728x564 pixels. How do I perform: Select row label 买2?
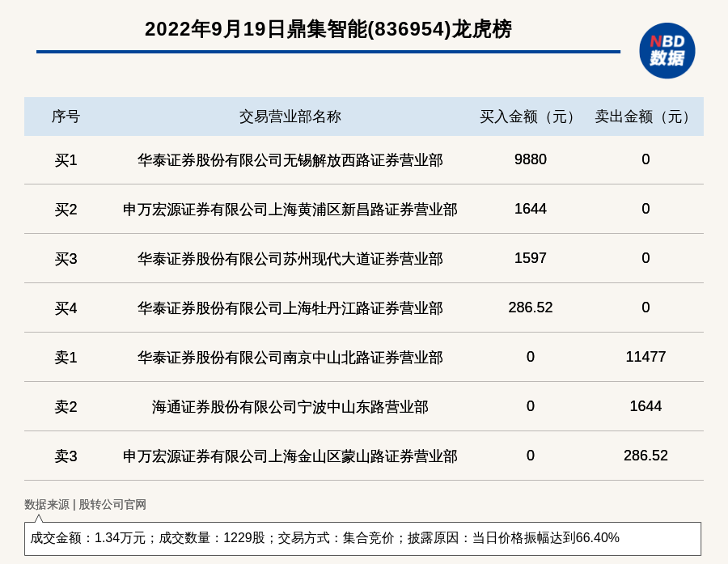[66, 210]
